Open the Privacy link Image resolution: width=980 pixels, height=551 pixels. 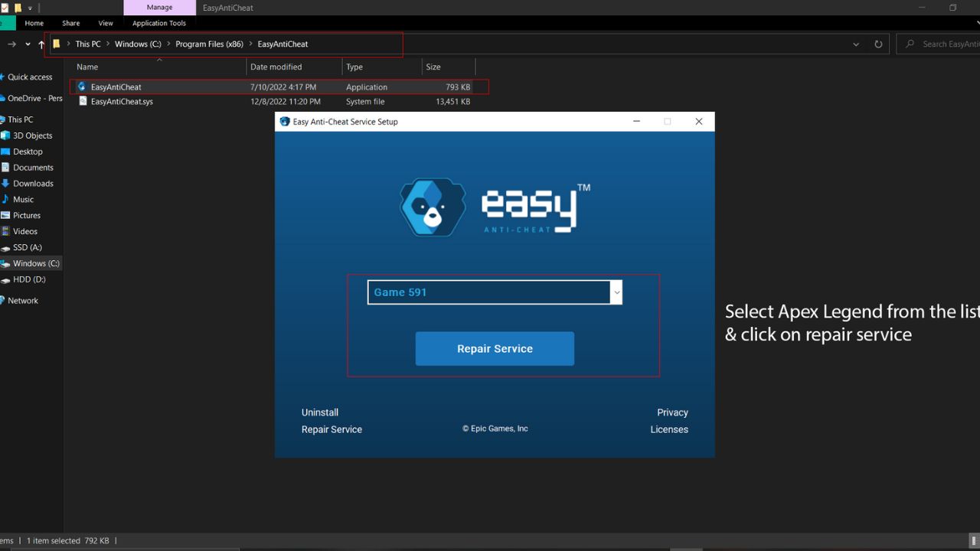coord(672,412)
